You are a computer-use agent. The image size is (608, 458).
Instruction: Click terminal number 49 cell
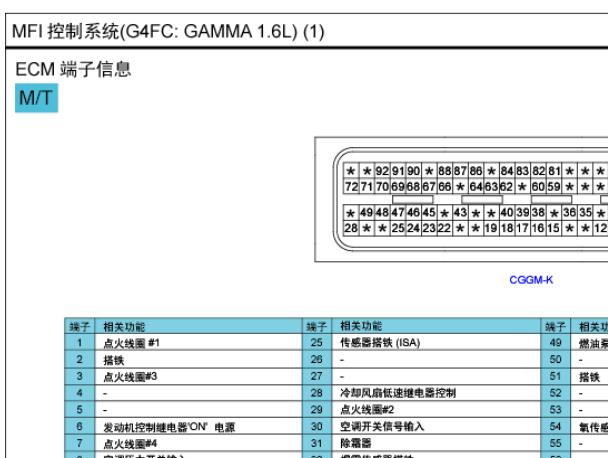(x=555, y=342)
